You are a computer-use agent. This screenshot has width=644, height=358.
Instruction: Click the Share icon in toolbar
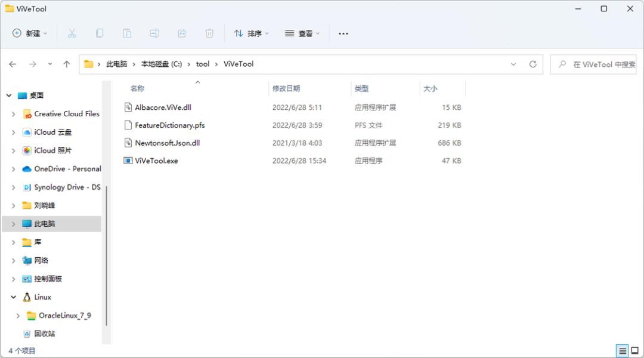(182, 33)
